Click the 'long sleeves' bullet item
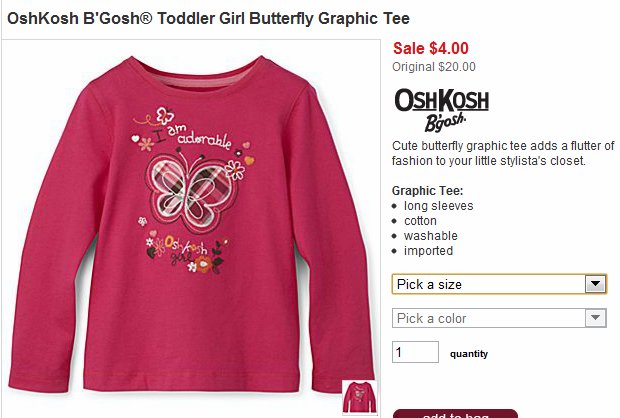Image resolution: width=620 pixels, height=418 pixels. [x=439, y=206]
